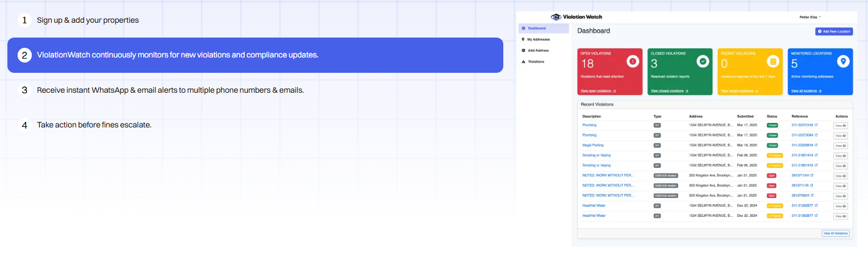Open reference link 311-22273084
This screenshot has width=868, height=260.
click(802, 135)
